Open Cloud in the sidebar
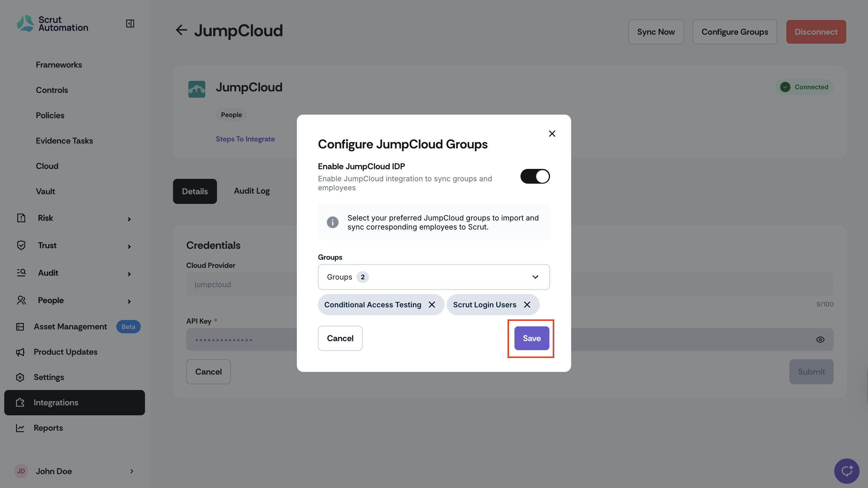 click(x=47, y=166)
